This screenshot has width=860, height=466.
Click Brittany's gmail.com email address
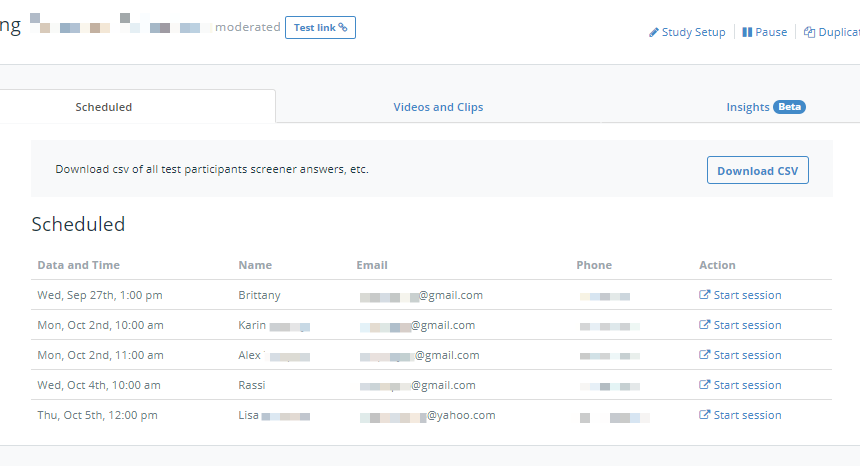pos(421,295)
